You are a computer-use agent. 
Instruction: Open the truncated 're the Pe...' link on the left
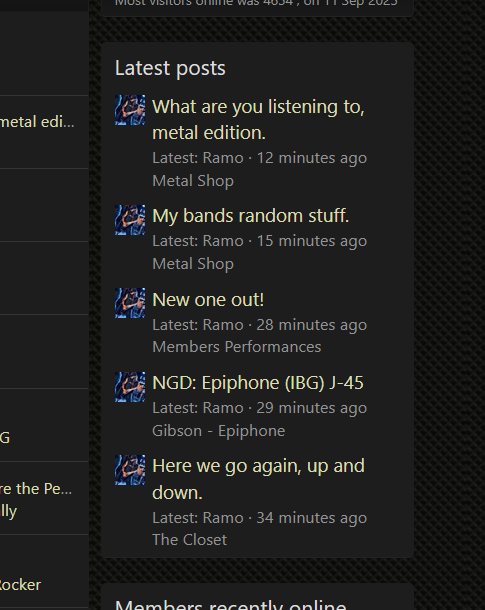(x=36, y=489)
